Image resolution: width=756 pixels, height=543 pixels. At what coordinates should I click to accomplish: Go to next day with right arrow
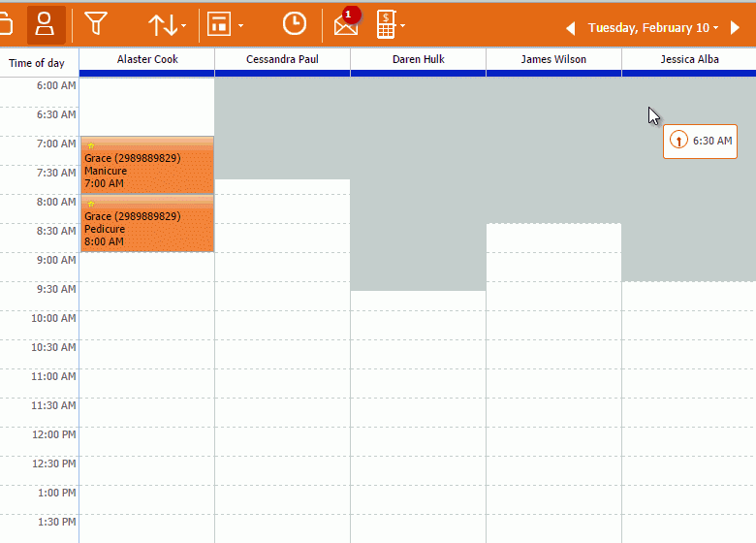[735, 27]
